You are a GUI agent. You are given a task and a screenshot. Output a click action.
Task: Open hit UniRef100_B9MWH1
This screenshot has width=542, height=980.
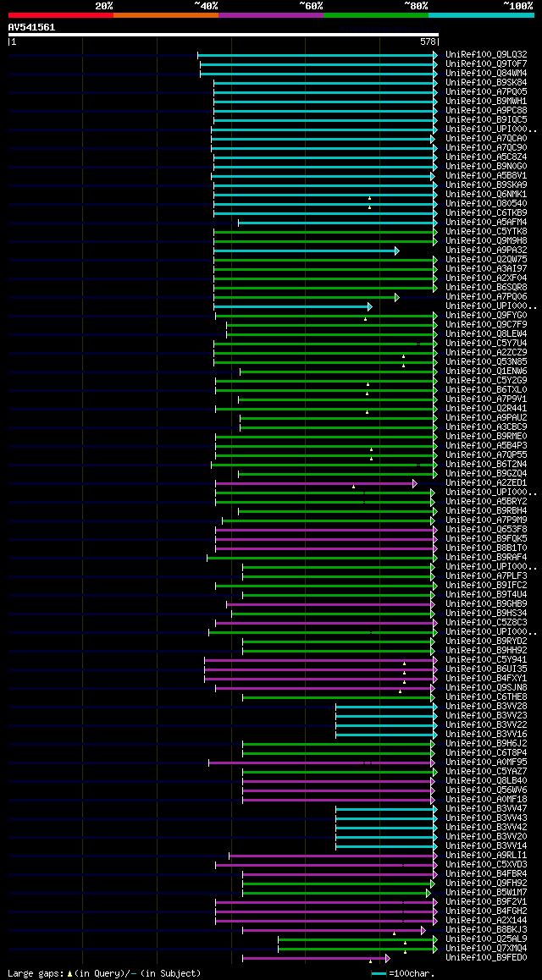point(486,102)
